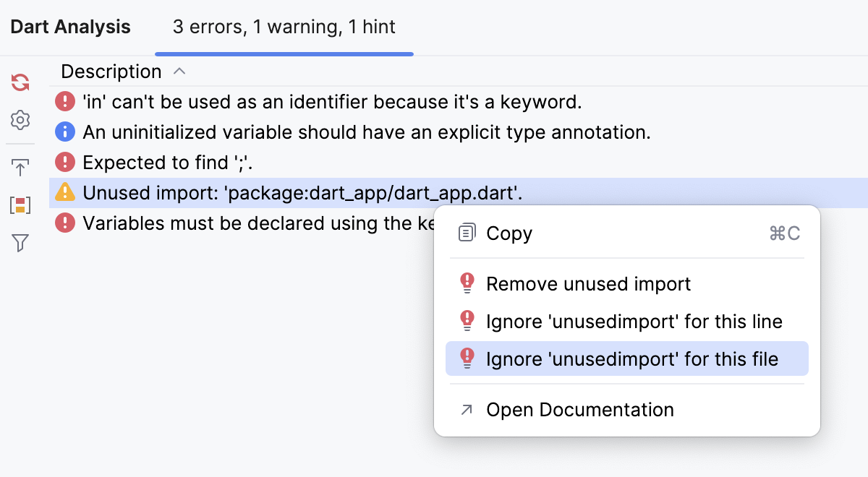Image resolution: width=868 pixels, height=477 pixels.
Task: Select the Dart Analysis tab
Action: 69,27
